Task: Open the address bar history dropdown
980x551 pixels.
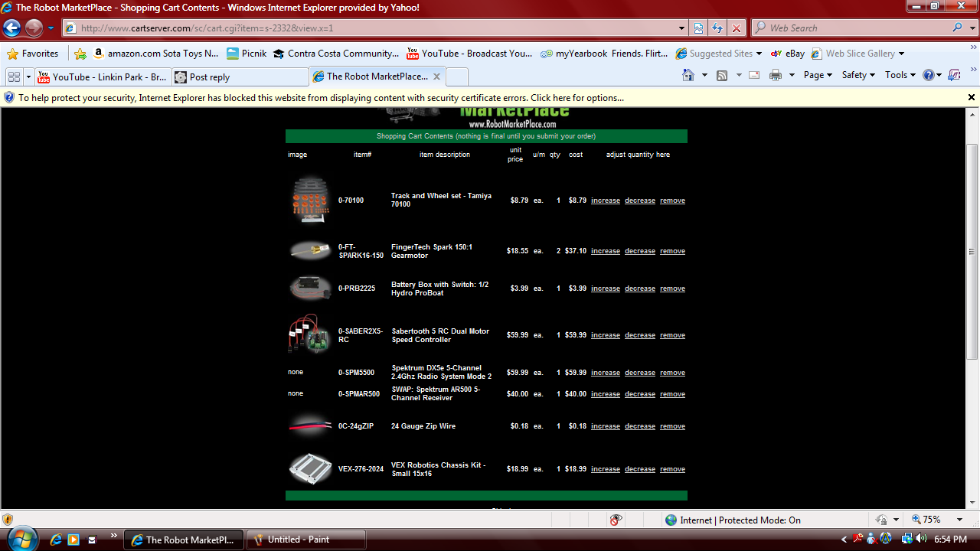Action: click(682, 28)
